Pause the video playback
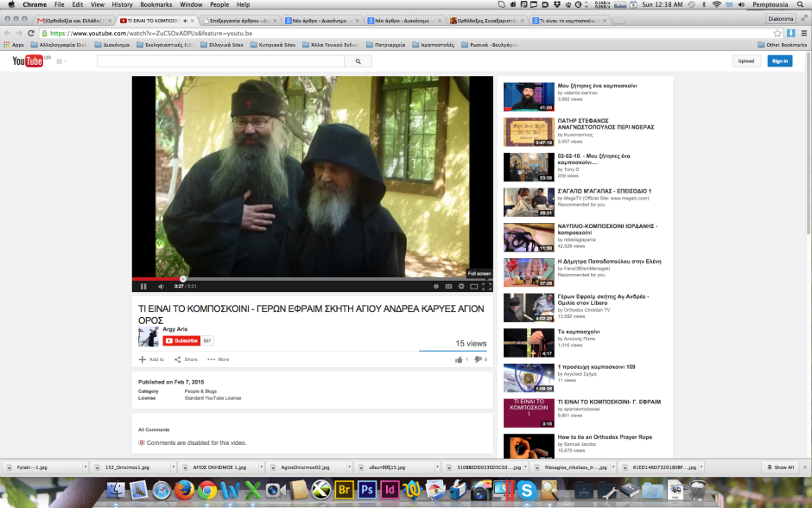812x508 pixels. tap(143, 286)
